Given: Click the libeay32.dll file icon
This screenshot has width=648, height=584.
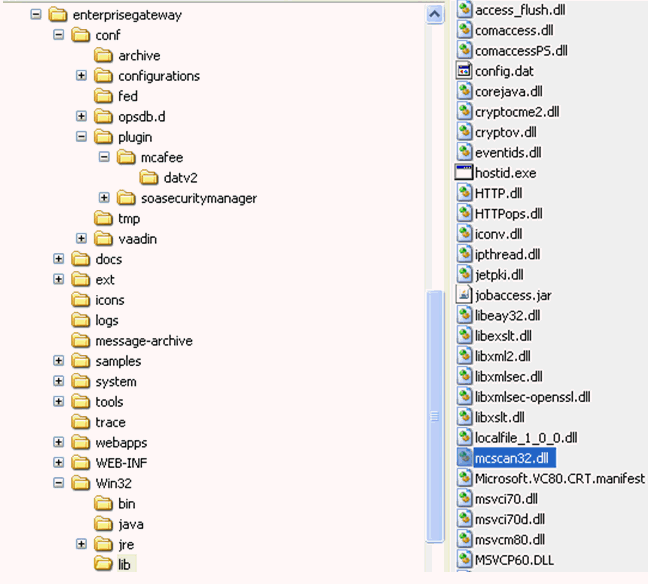Looking at the screenshot, I should [464, 315].
